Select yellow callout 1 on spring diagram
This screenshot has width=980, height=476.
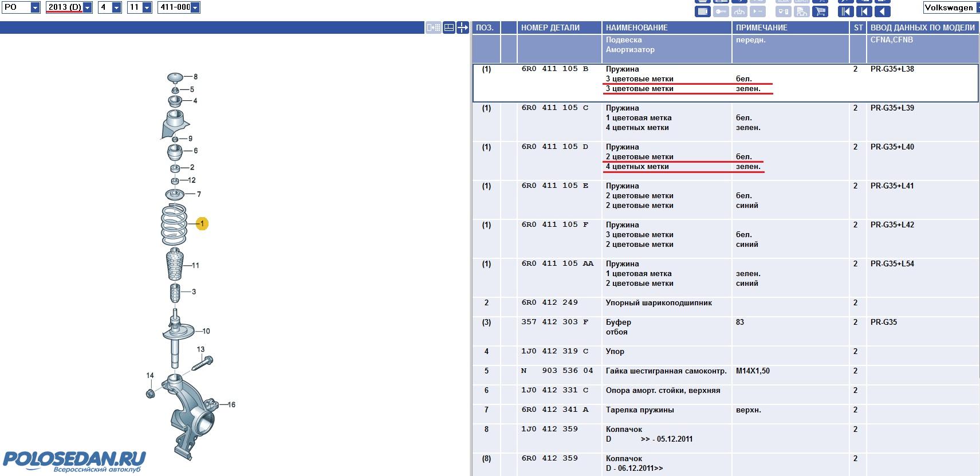[202, 223]
